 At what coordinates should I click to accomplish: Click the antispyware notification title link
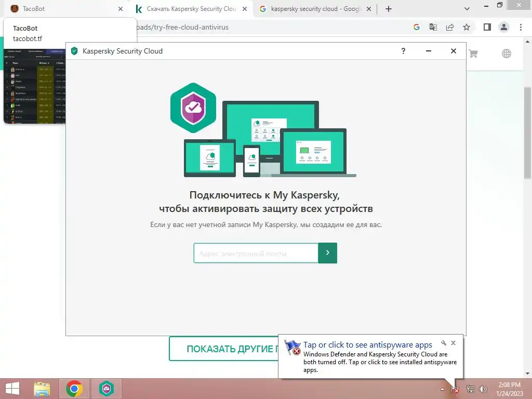(367, 345)
